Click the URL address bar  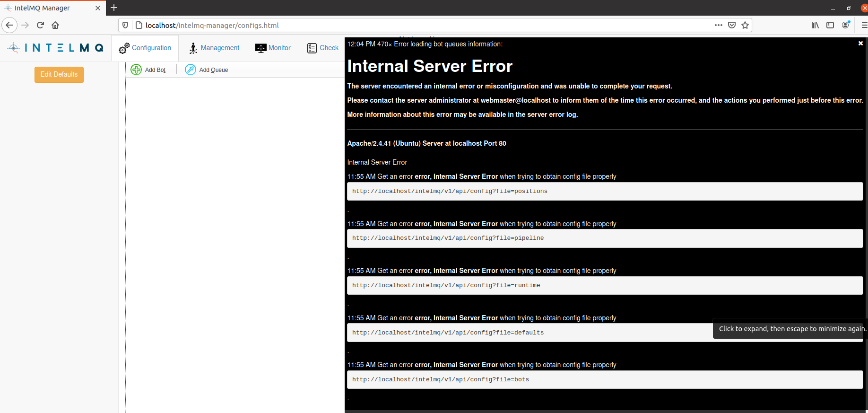425,25
